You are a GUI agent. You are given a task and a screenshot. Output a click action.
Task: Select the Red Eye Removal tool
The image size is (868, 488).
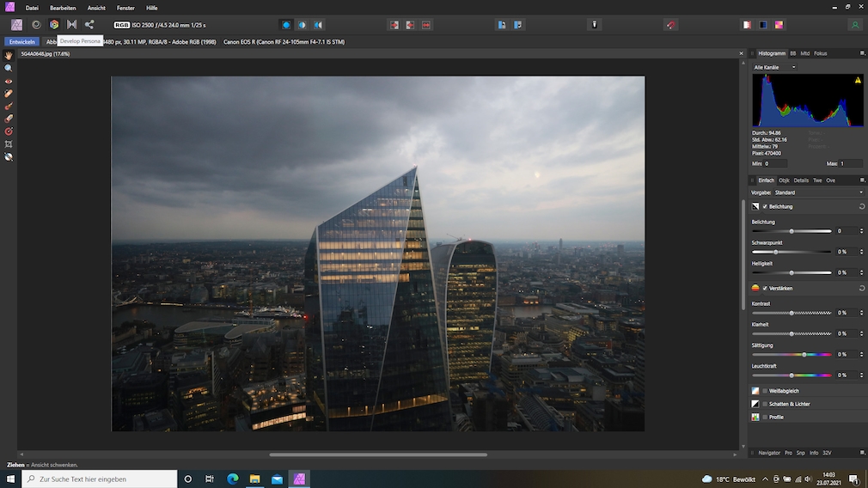point(9,81)
